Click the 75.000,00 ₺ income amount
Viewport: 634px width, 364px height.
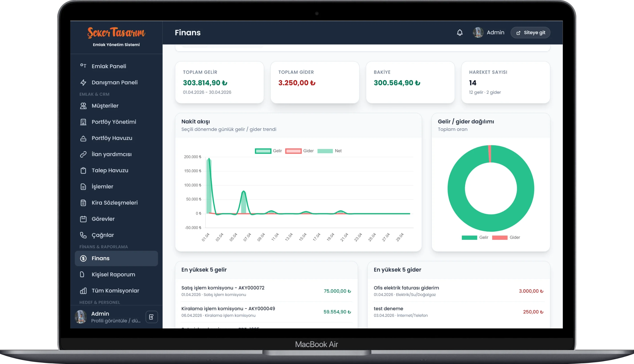coord(337,291)
